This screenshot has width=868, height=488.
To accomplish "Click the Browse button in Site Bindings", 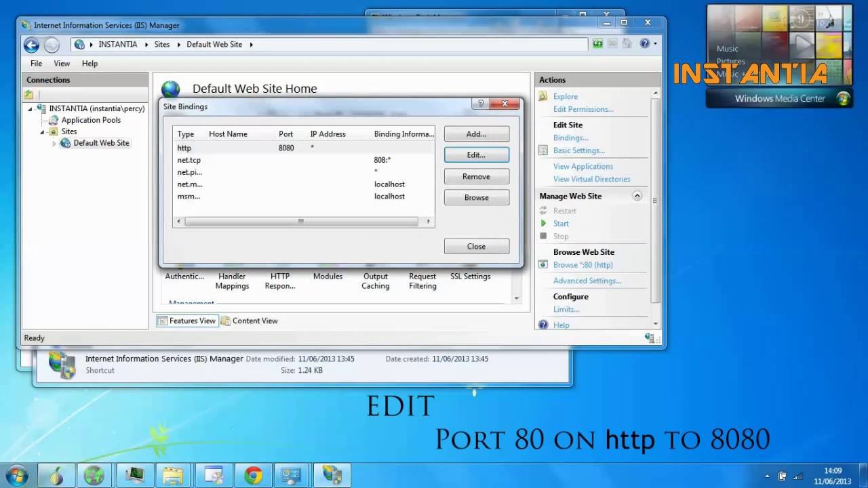I will pyautogui.click(x=476, y=198).
